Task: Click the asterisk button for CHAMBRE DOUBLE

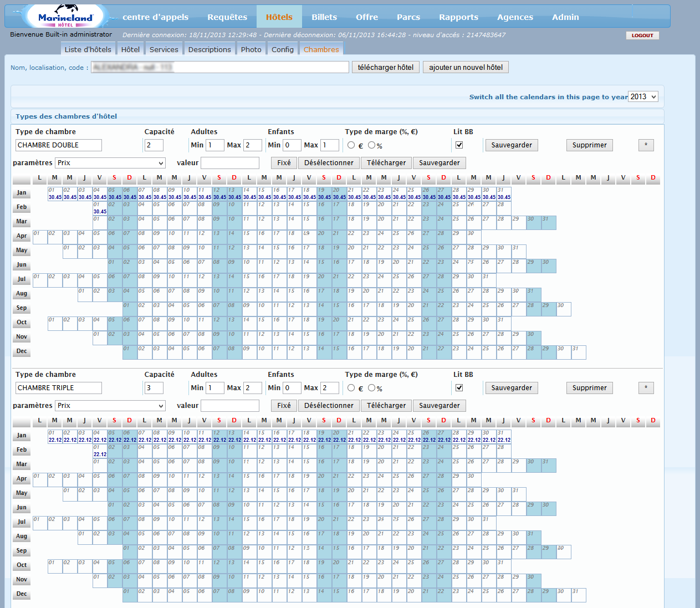Action: coord(646,145)
